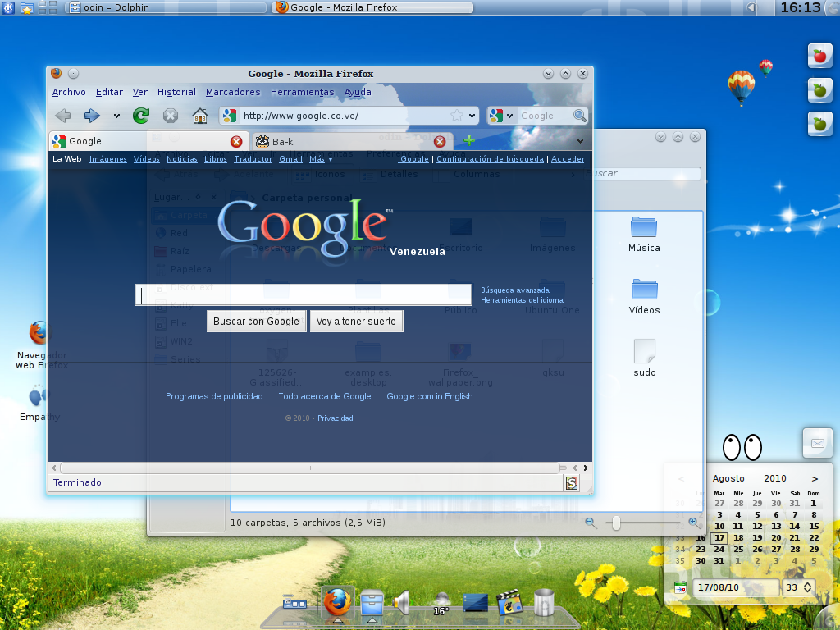Open KDE application launcher menu
The height and width of the screenshot is (630, 840).
[8, 7]
